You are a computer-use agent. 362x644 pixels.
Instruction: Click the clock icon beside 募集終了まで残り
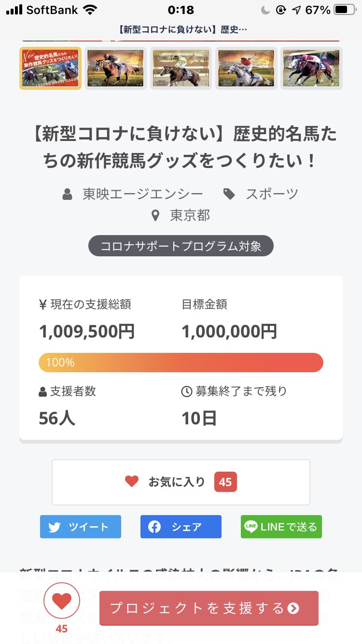tap(186, 392)
